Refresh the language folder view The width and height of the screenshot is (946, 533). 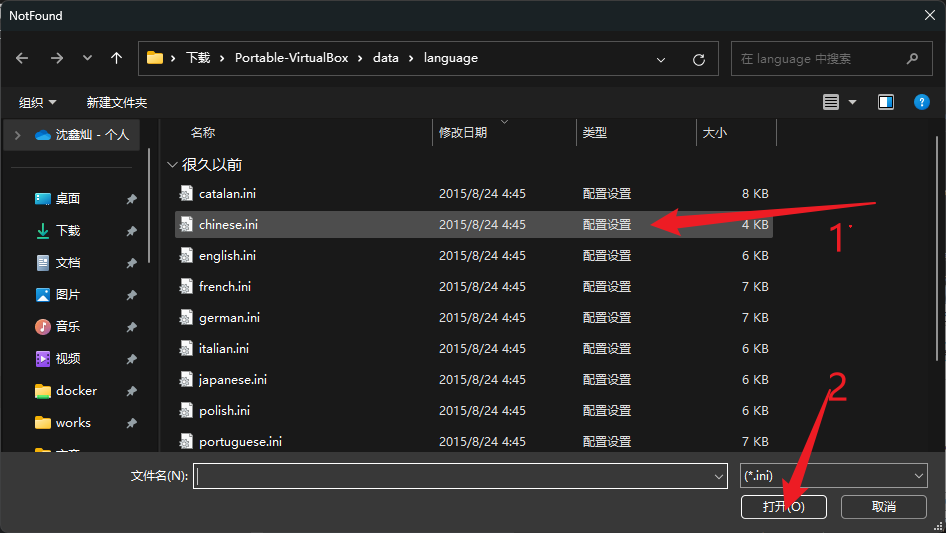click(699, 59)
